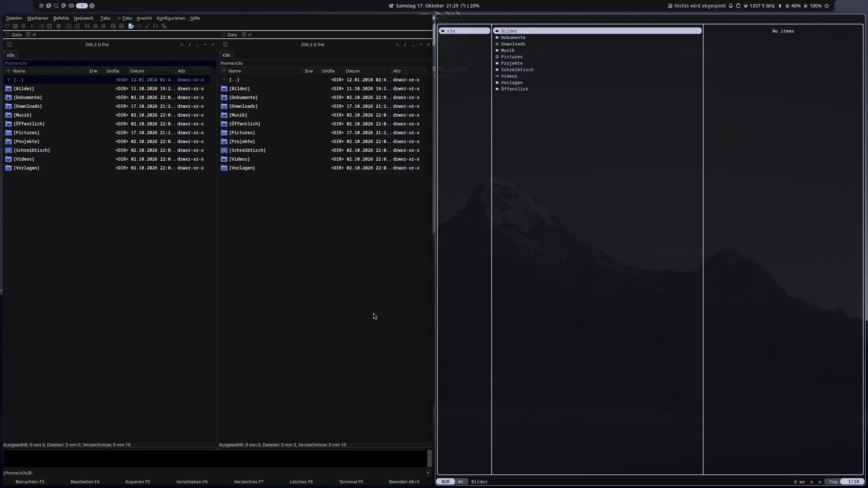Open the left panel drive list button
The image size is (868, 488).
[9, 44]
